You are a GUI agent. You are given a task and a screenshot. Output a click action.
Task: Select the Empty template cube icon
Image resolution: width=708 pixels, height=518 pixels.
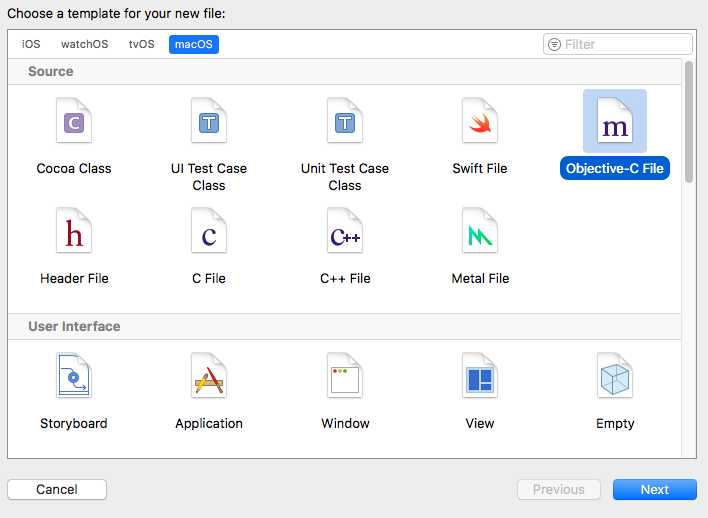pyautogui.click(x=615, y=375)
